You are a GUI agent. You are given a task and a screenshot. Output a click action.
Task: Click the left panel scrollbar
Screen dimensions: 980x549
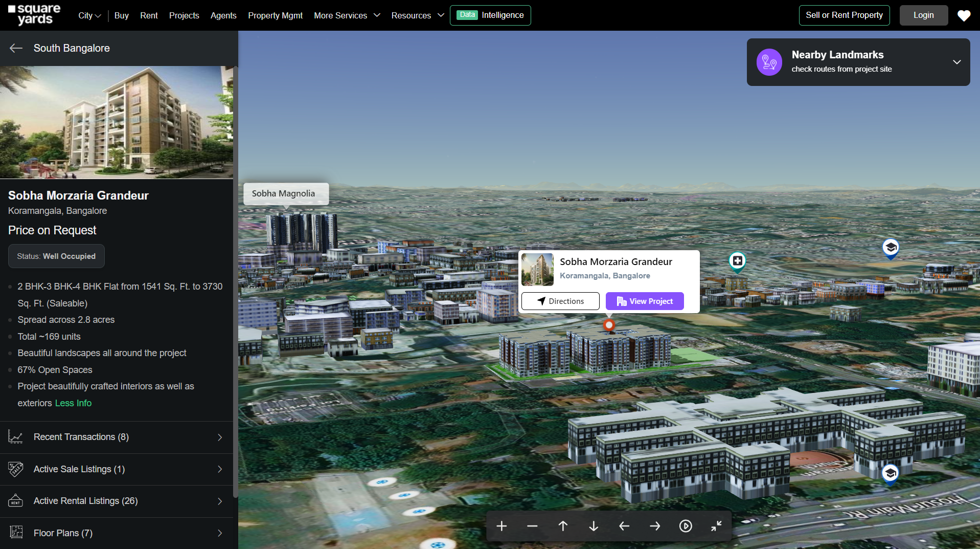coord(235,281)
